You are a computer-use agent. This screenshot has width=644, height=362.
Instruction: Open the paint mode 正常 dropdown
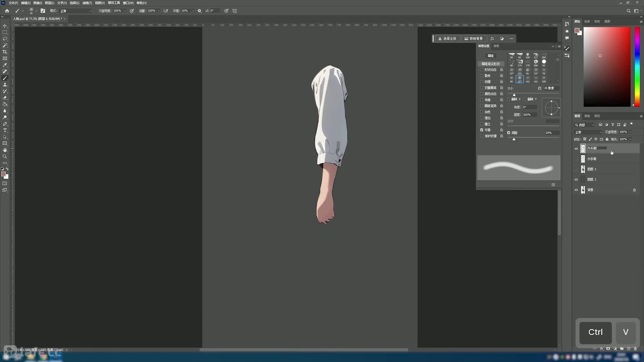pyautogui.click(x=75, y=11)
